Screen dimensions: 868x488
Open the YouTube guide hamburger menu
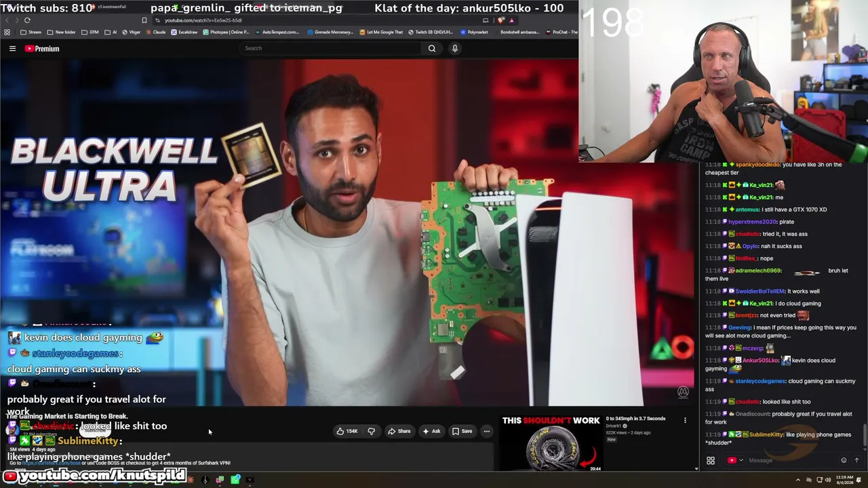click(12, 49)
